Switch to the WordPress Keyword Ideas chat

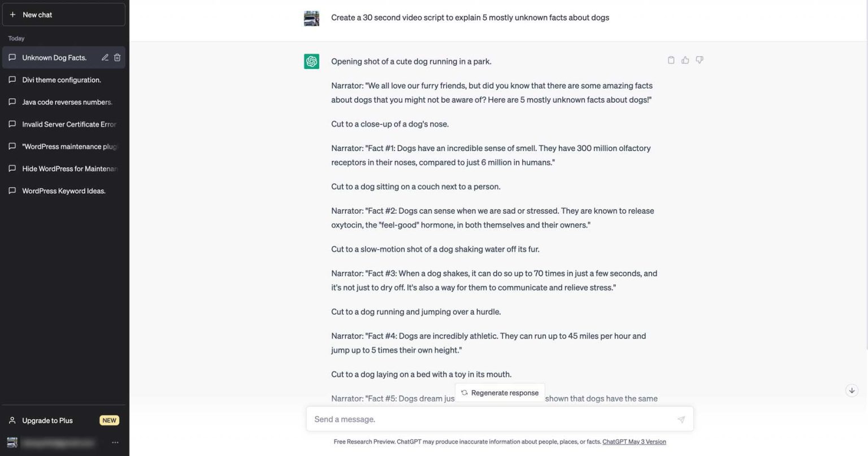63,190
